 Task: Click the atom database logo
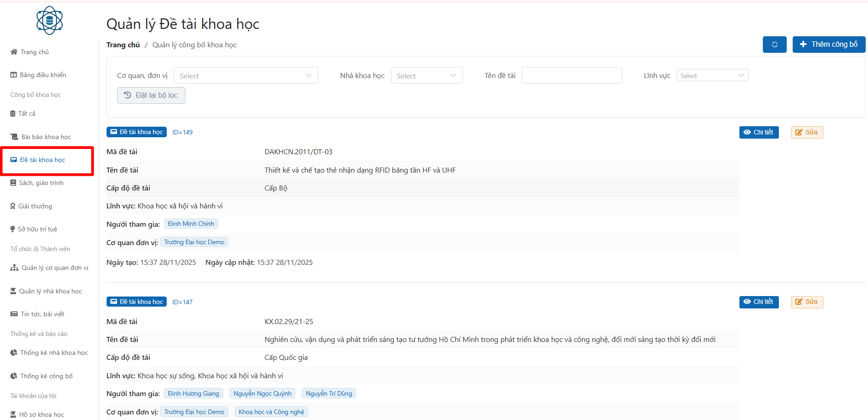pyautogui.click(x=49, y=21)
